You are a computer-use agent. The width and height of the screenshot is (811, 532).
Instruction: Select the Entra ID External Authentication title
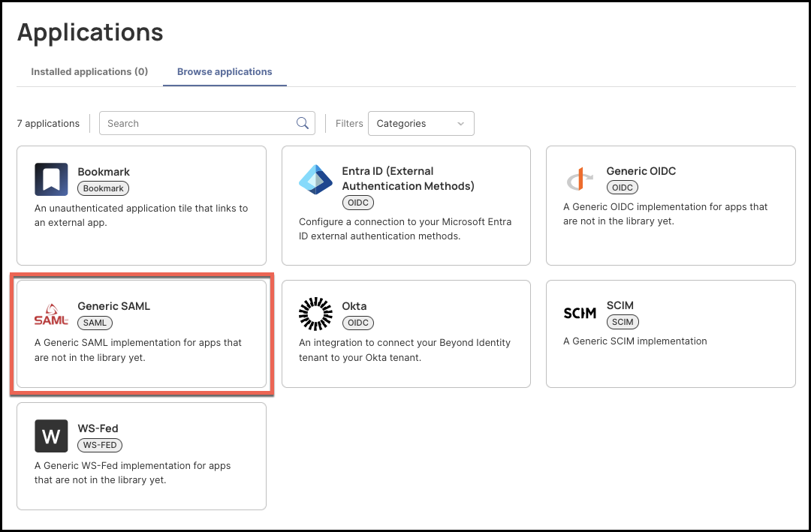coord(408,179)
